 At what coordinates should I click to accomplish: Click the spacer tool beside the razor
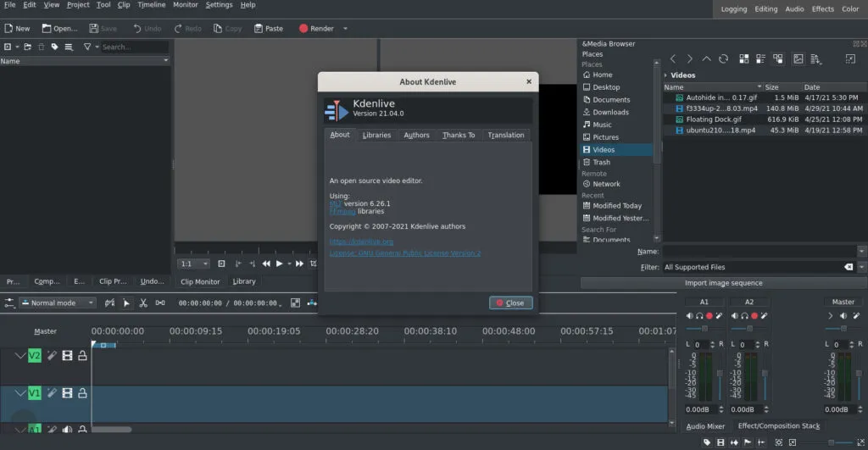point(159,303)
